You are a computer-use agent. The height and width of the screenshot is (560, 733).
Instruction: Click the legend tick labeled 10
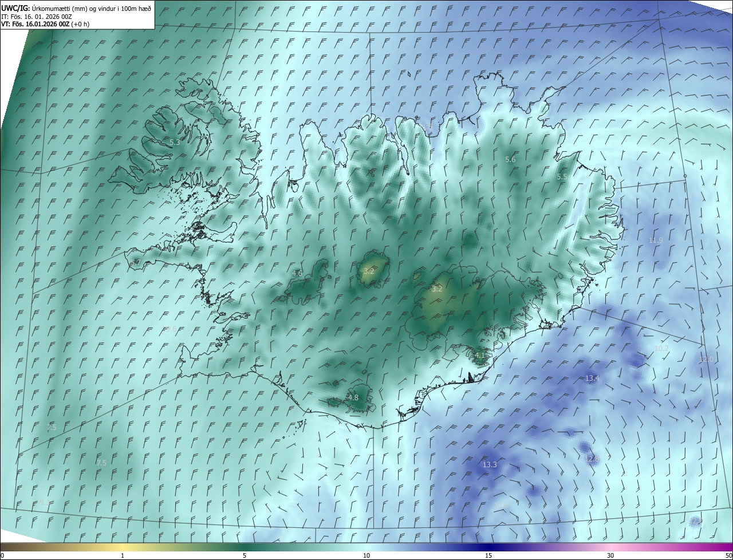pyautogui.click(x=366, y=555)
